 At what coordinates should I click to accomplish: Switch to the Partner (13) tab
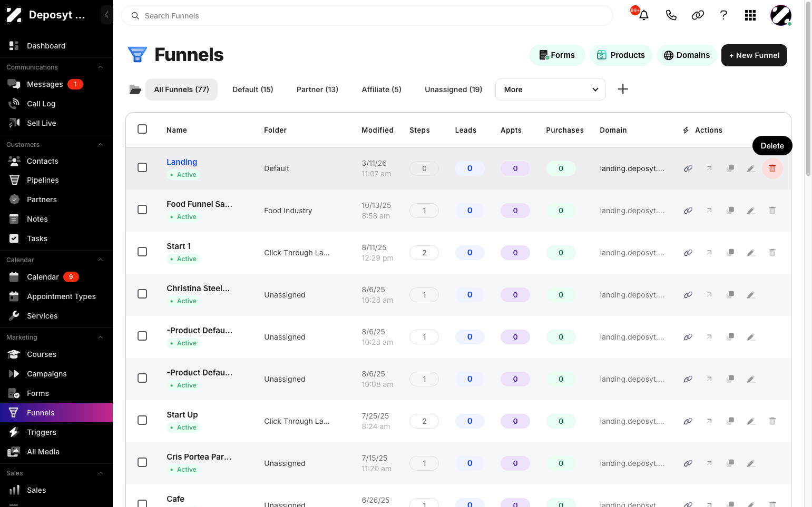click(317, 90)
